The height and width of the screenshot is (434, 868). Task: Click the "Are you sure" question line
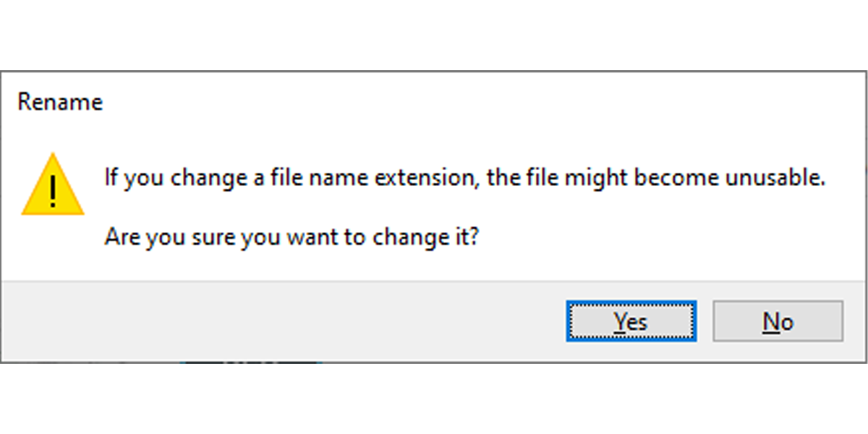(x=291, y=237)
